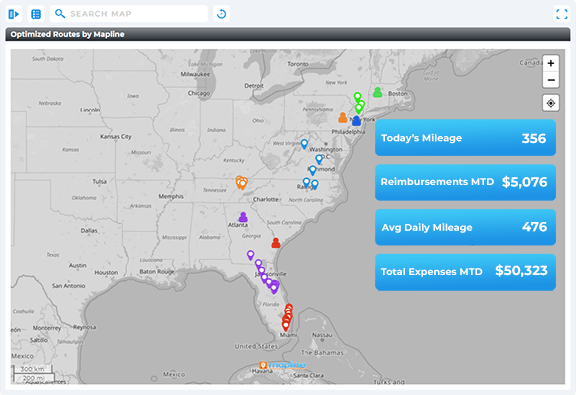The image size is (576, 395).
Task: Center map on my location icon
Action: [551, 103]
